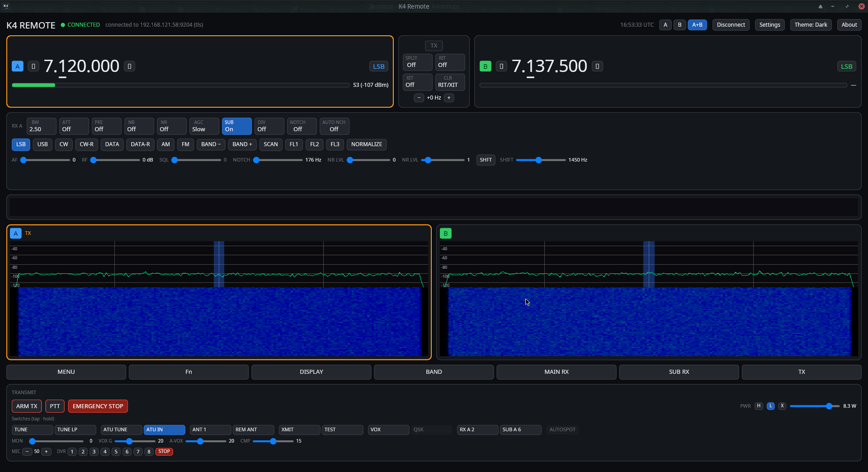Toggle XIT off/on
The image size is (868, 472).
(417, 82)
